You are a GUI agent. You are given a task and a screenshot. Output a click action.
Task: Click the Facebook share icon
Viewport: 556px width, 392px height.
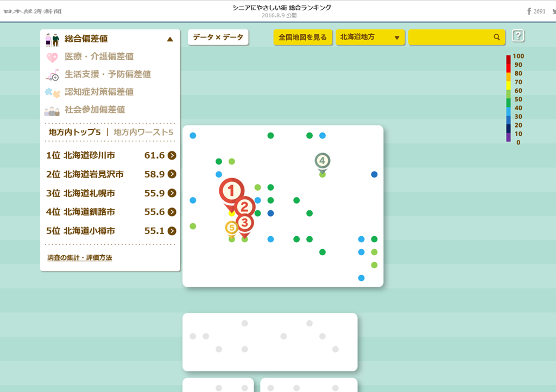529,11
